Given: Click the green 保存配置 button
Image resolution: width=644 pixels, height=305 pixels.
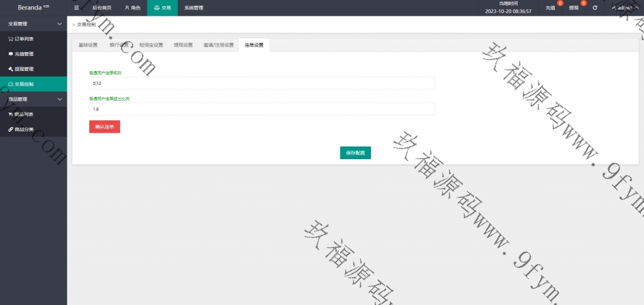Looking at the screenshot, I should pyautogui.click(x=355, y=153).
